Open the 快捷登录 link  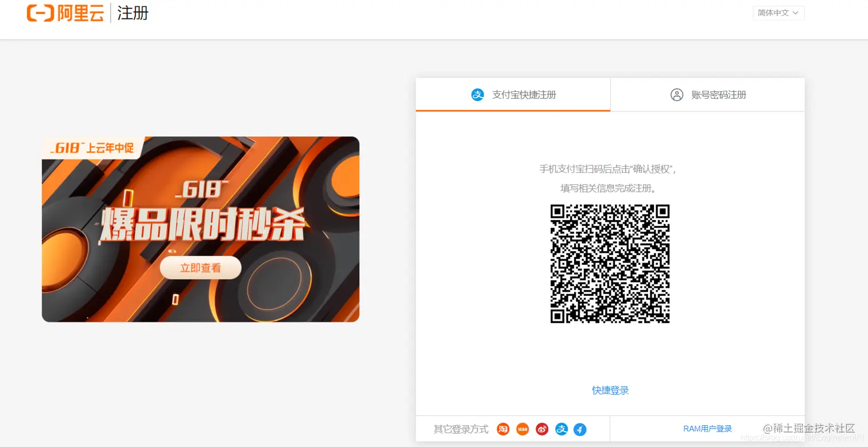[610, 390]
